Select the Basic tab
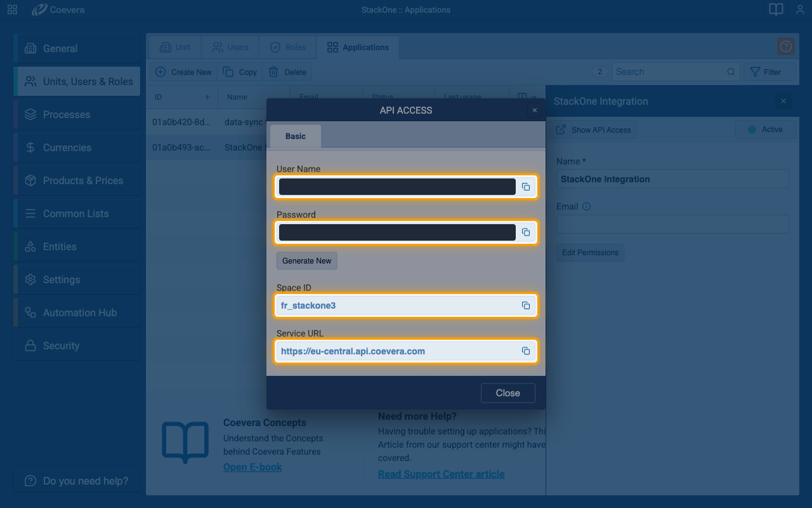This screenshot has height=508, width=812. click(x=296, y=137)
